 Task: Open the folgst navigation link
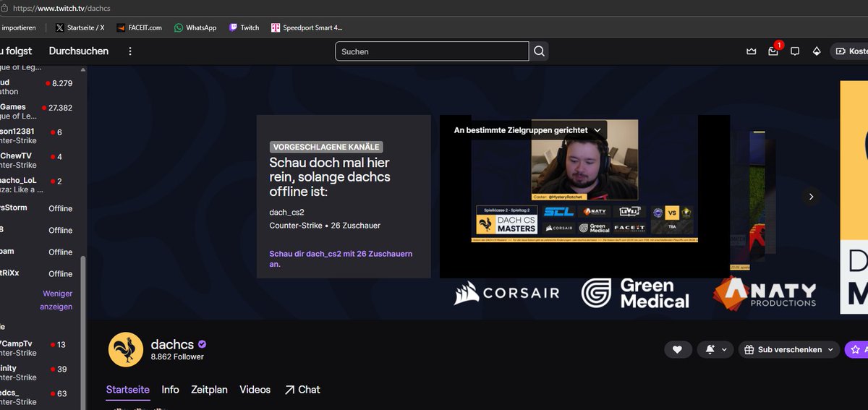(x=16, y=51)
